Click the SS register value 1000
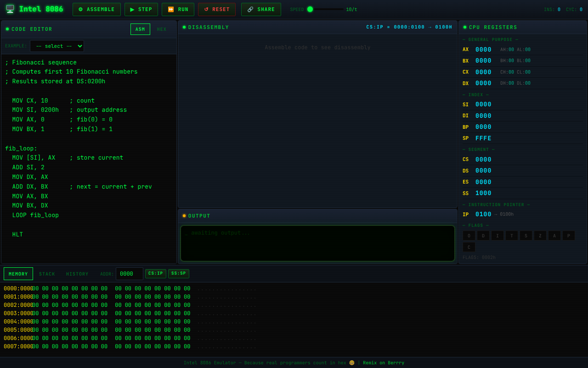The height and width of the screenshot is (368, 588). click(483, 193)
